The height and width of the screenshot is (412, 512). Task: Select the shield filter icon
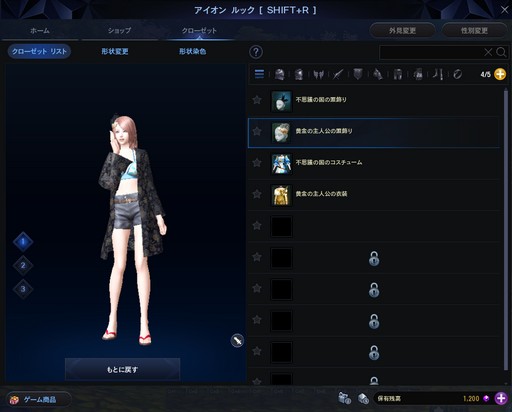click(x=358, y=74)
